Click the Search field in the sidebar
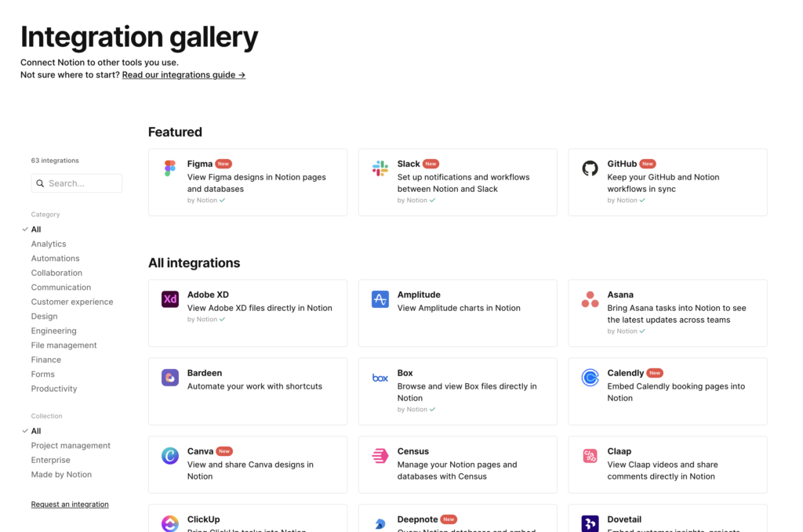Screen dimensions: 803x532 tap(76, 183)
